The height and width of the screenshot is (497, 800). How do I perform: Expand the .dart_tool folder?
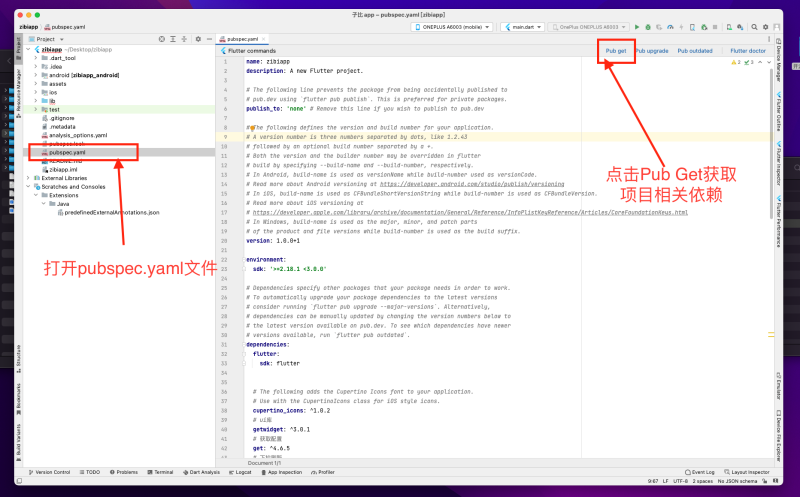[x=36, y=58]
